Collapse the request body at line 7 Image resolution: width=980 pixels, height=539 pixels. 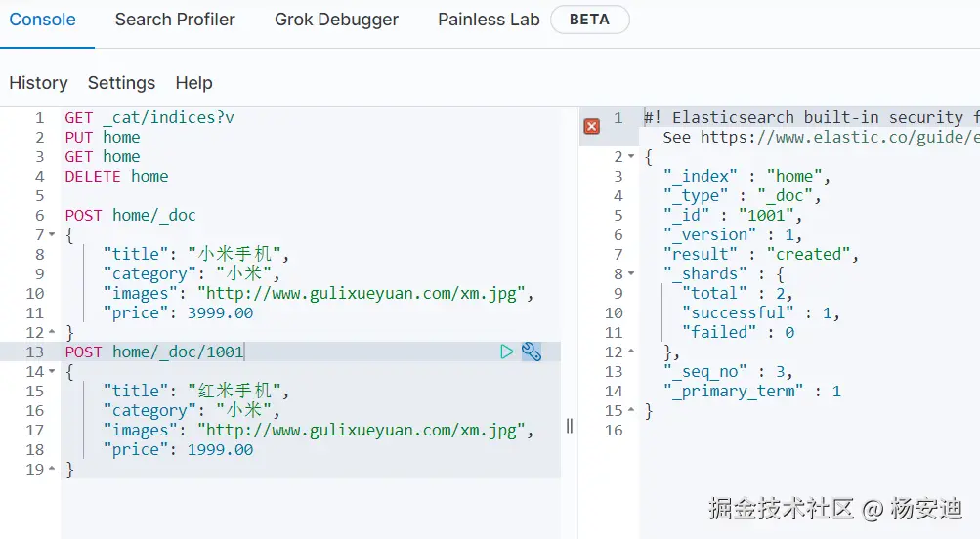(x=51, y=235)
